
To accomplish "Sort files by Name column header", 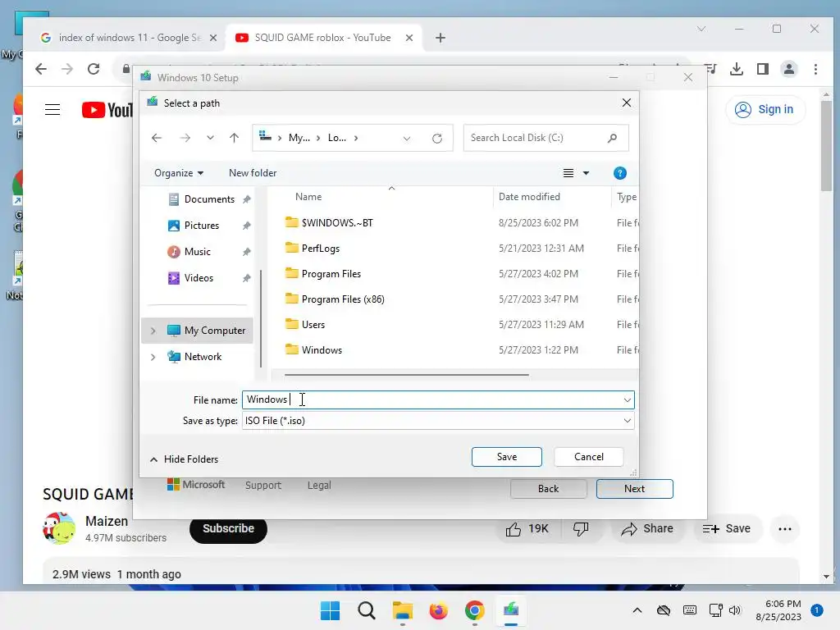I will [308, 197].
